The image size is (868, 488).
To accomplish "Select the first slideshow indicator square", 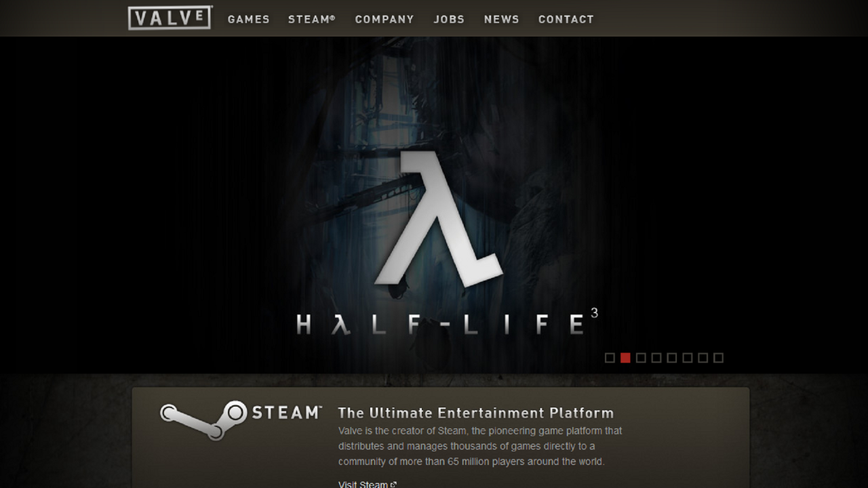I will pos(610,358).
